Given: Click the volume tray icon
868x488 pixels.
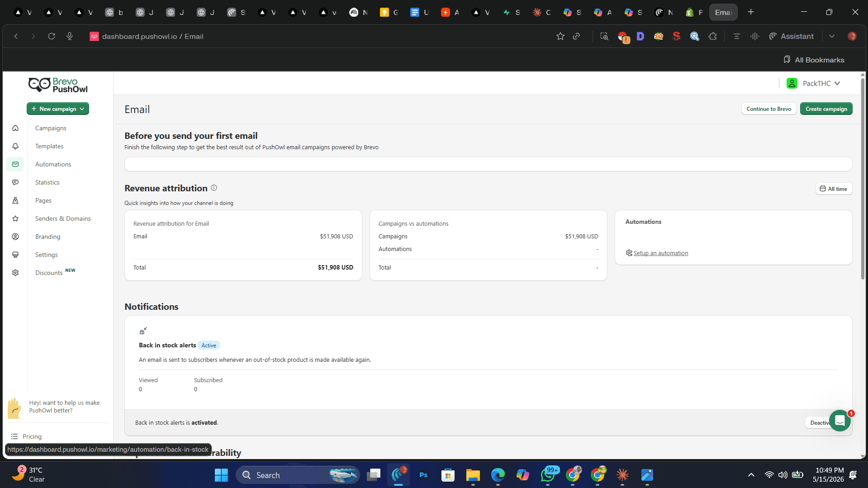Looking at the screenshot, I should (783, 475).
